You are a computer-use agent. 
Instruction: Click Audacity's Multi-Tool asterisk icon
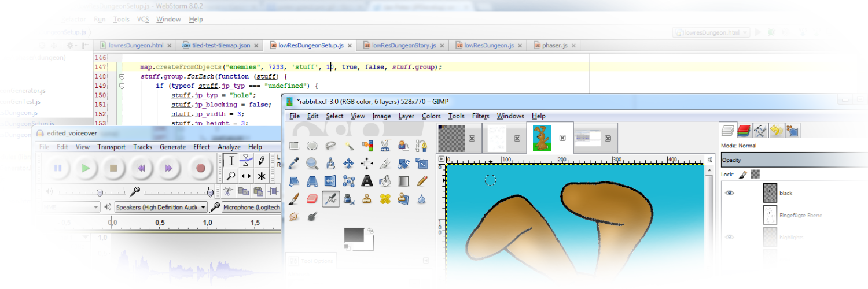(262, 176)
